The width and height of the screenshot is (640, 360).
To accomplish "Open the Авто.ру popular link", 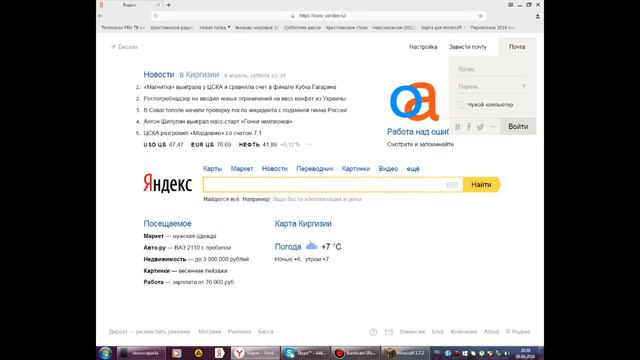I will pos(155,248).
